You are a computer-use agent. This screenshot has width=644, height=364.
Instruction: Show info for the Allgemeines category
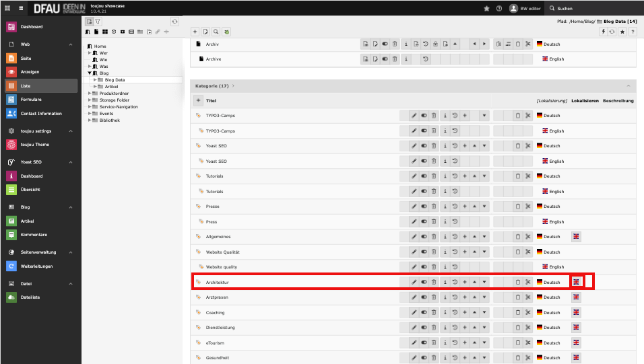tap(445, 237)
